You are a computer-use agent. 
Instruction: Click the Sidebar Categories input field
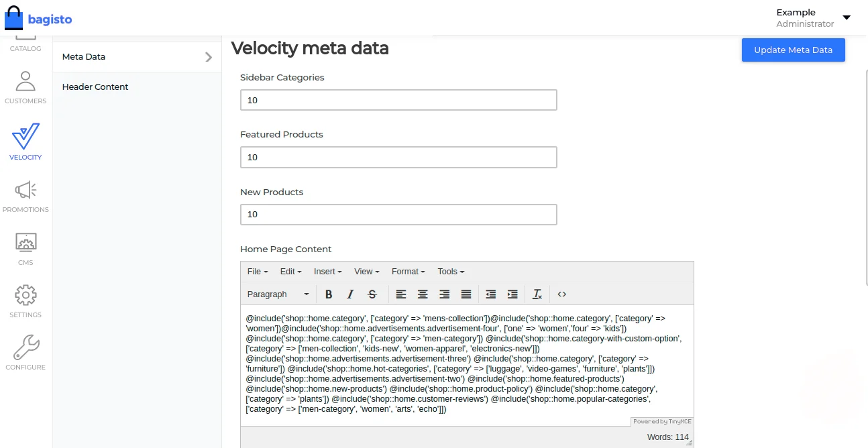point(398,99)
